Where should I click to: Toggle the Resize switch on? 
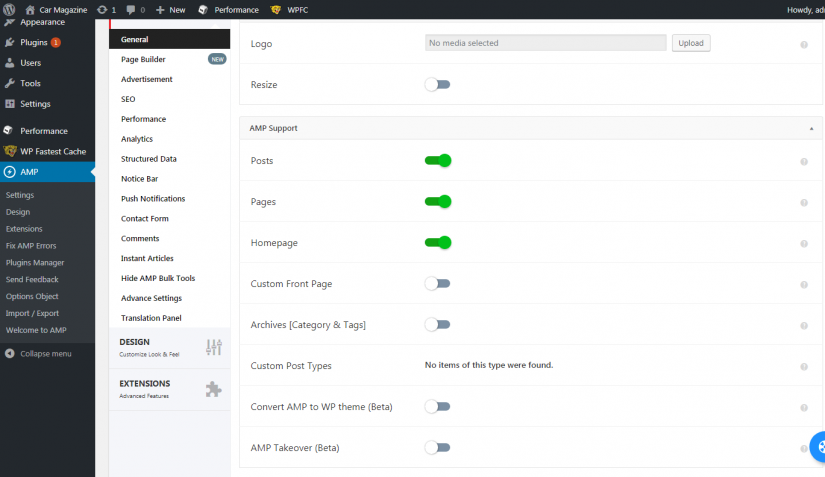[x=438, y=85]
